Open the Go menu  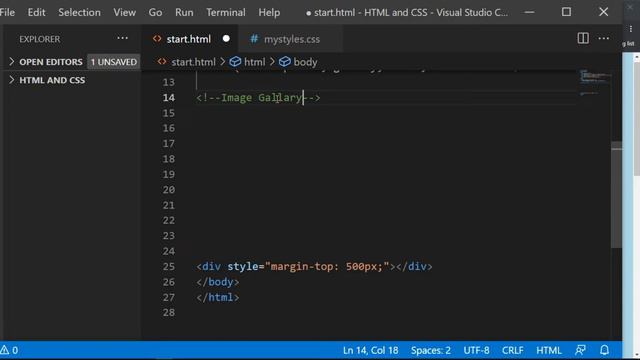(155, 12)
